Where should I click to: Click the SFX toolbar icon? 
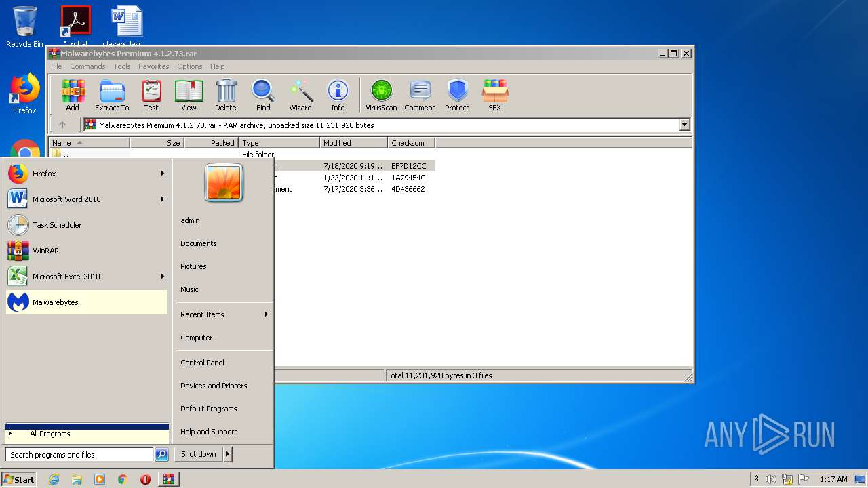pyautogui.click(x=495, y=96)
